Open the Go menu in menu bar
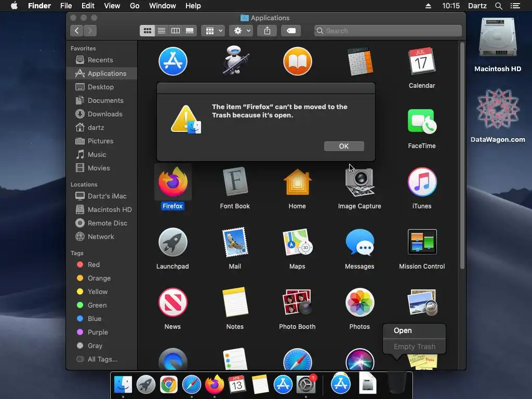The height and width of the screenshot is (399, 532). 135,6
